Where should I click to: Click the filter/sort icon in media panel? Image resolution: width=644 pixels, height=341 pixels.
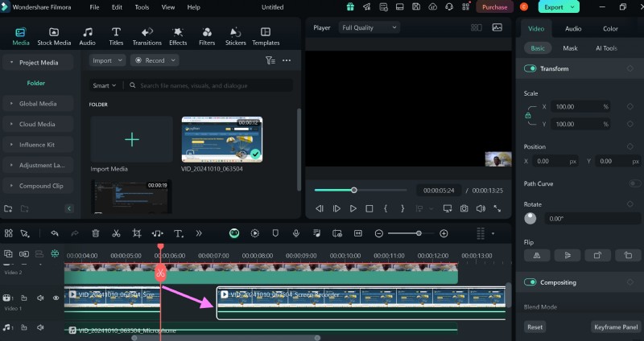tap(270, 60)
